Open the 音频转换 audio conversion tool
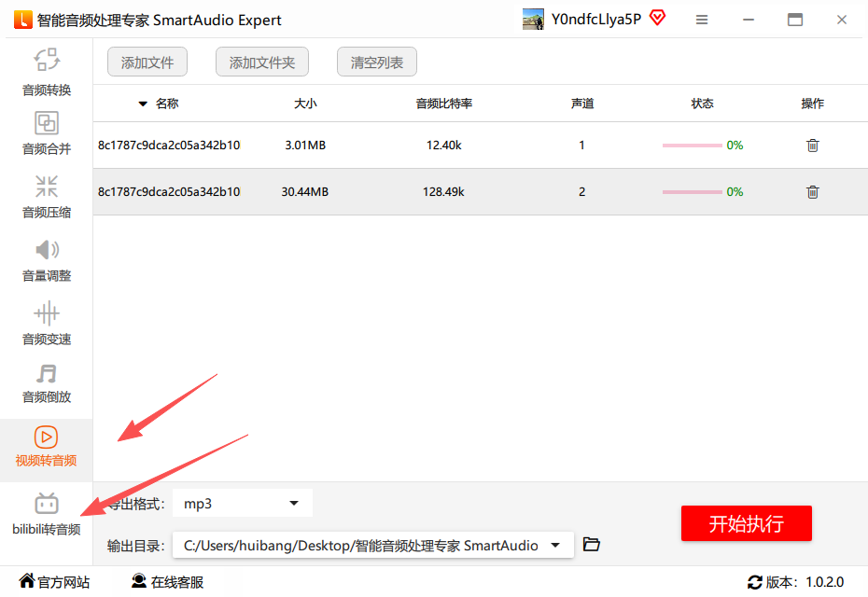This screenshot has width=868, height=597. tap(47, 72)
